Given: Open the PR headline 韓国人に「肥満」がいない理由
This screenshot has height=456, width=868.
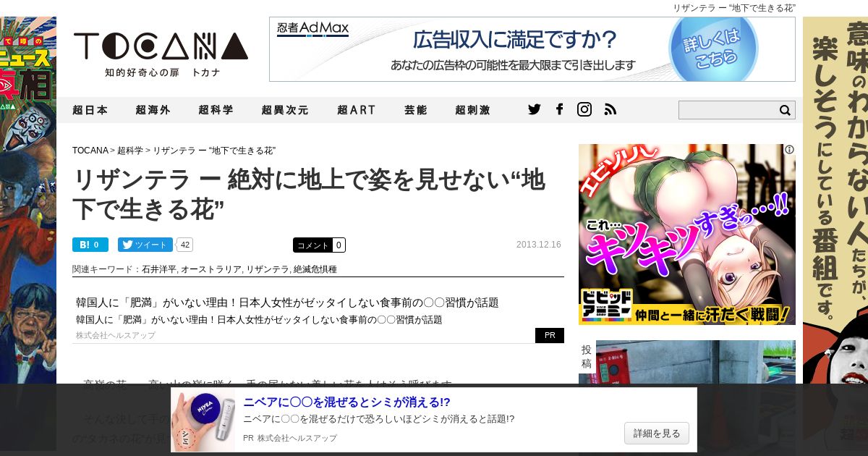Looking at the screenshot, I should coord(287,303).
